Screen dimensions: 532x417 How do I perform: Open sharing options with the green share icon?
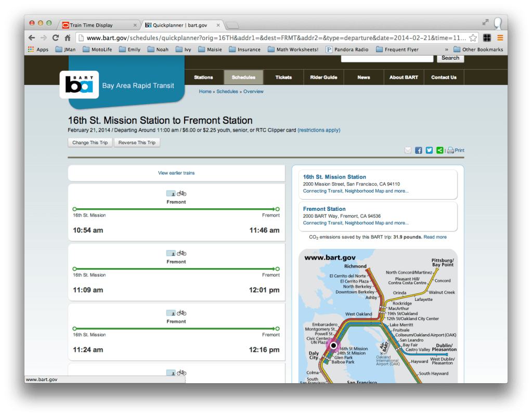coord(439,150)
